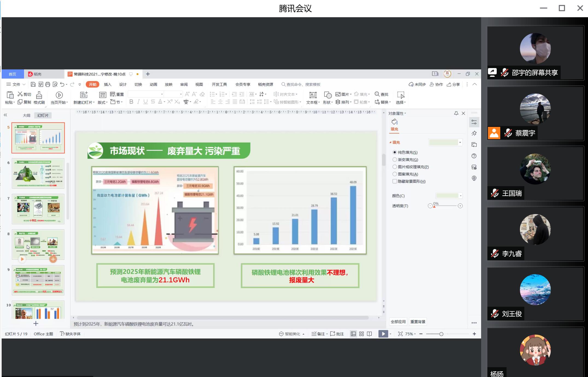Start slideshow from current slide (当页开始)
588x377 pixels.
tap(59, 95)
